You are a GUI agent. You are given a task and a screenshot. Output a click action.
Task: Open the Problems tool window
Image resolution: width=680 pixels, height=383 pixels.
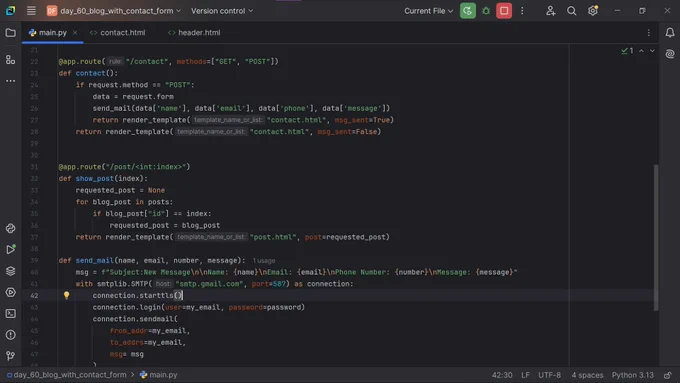click(x=10, y=335)
